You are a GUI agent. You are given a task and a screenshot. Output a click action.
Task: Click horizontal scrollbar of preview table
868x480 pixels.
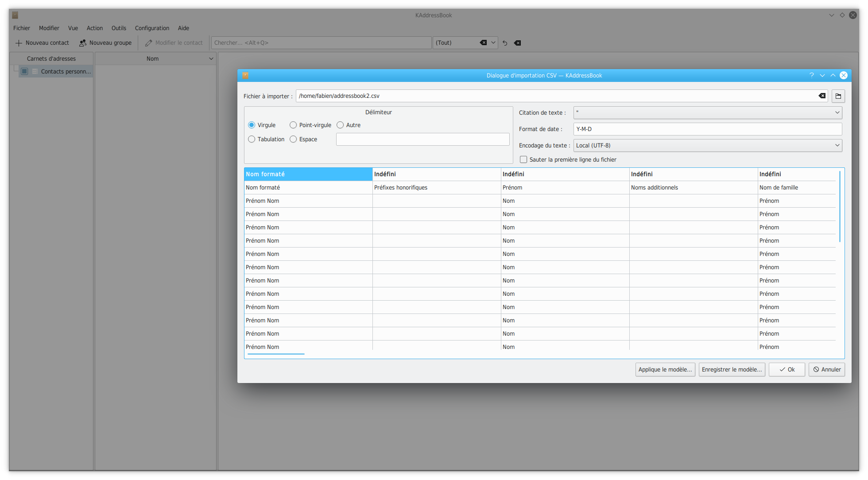[x=276, y=354]
